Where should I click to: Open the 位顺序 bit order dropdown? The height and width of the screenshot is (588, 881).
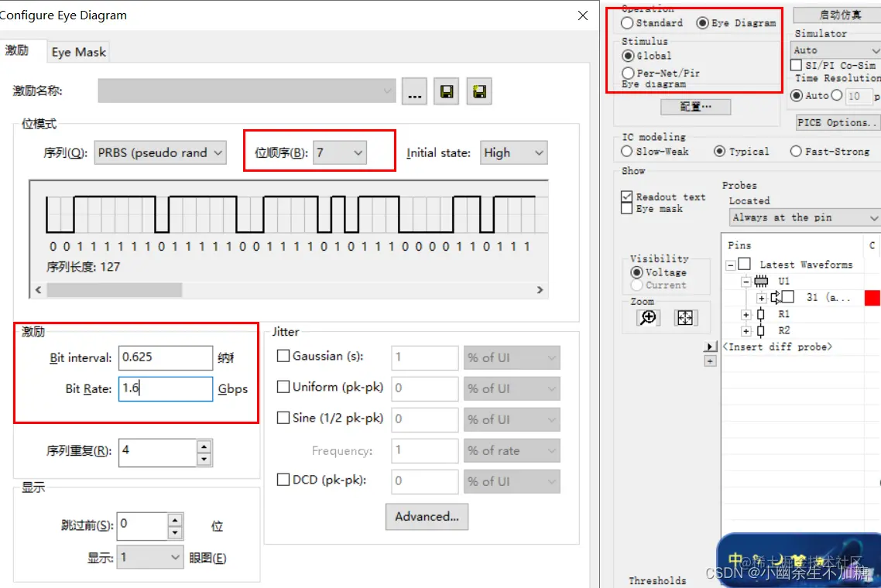click(339, 152)
